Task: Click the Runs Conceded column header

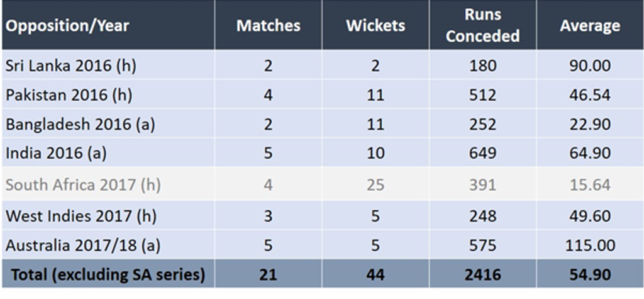Action: [x=482, y=26]
